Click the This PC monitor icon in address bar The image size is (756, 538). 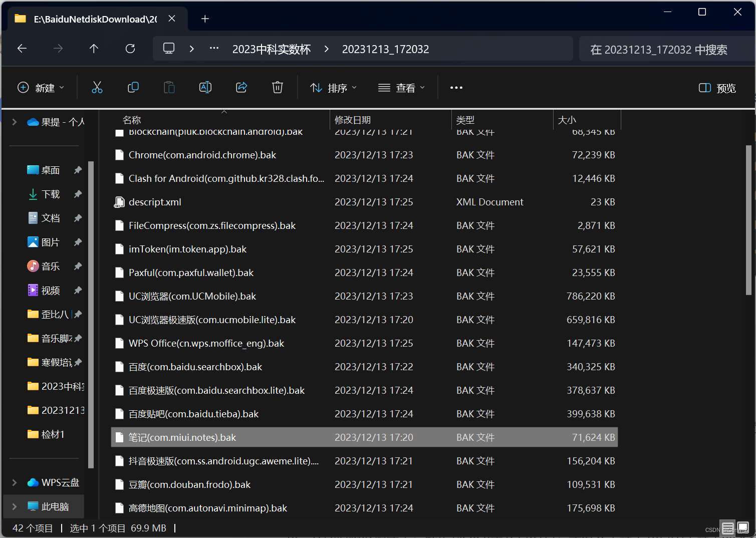click(169, 49)
